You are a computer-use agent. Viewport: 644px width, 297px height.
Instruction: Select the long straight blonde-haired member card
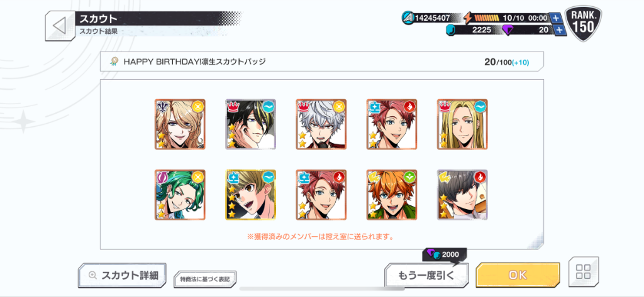(462, 124)
